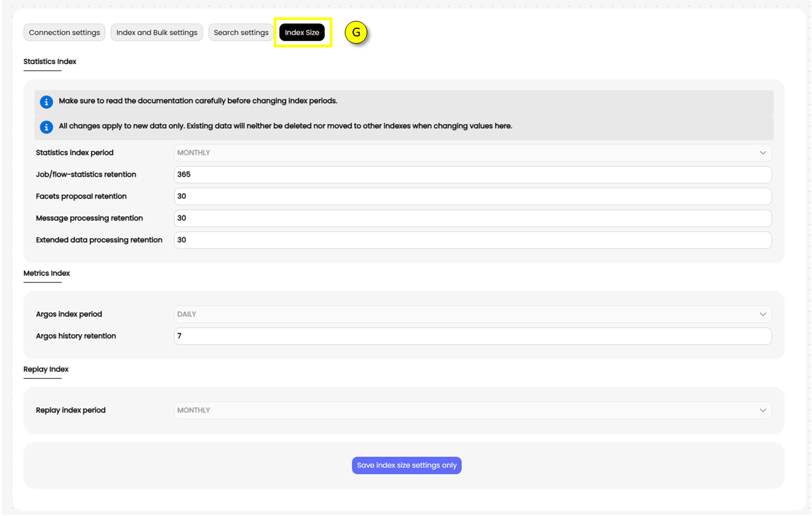Click chevron of Statistics index period
812x516 pixels.
763,153
